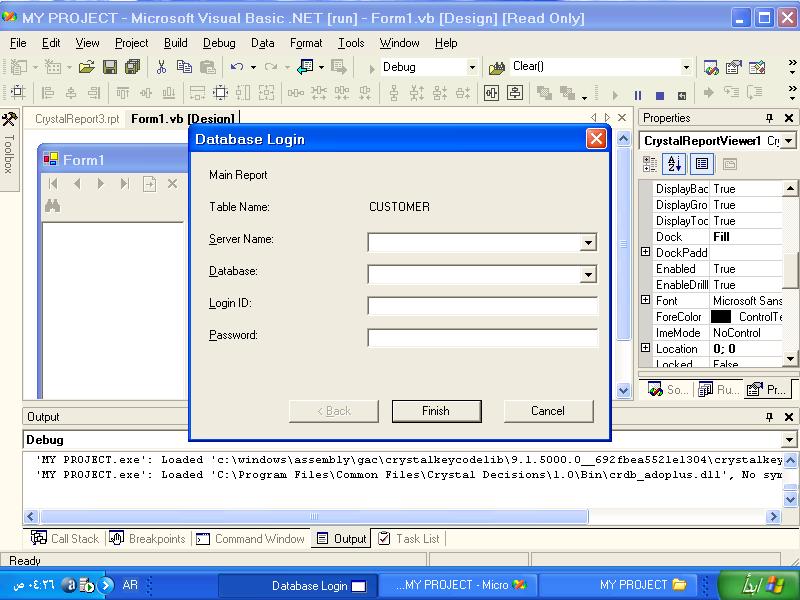Open the Toolbox side panel
Image resolution: width=800 pixels, height=600 pixels.
click(9, 149)
